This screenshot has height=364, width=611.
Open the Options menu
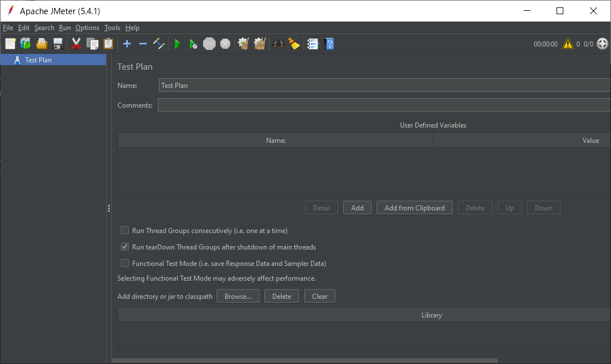point(87,28)
